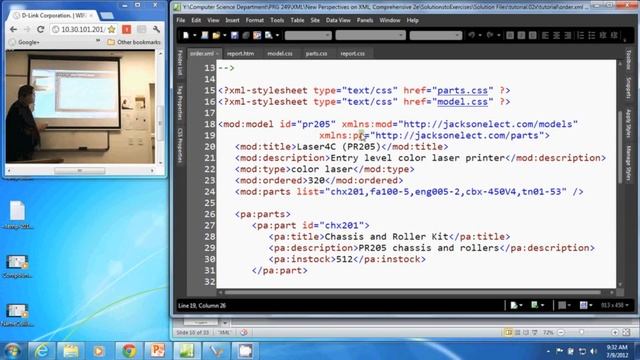Open Internet Explorer from the taskbar

[x=42, y=351]
